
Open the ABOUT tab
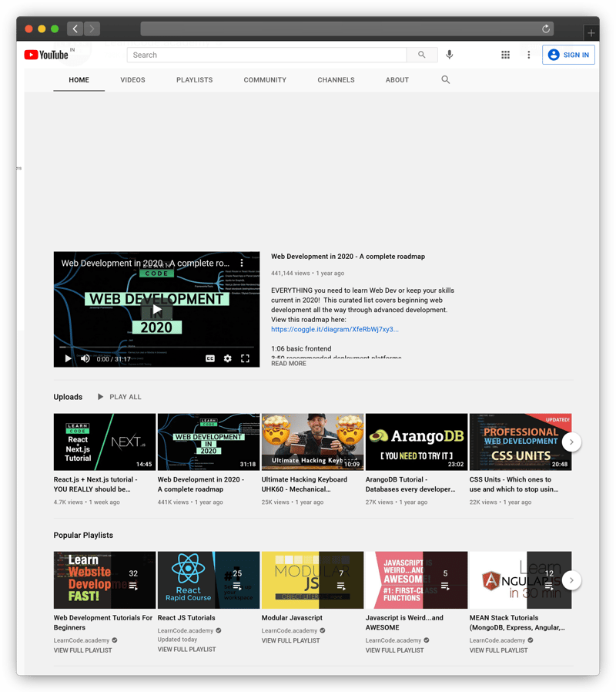click(x=397, y=80)
